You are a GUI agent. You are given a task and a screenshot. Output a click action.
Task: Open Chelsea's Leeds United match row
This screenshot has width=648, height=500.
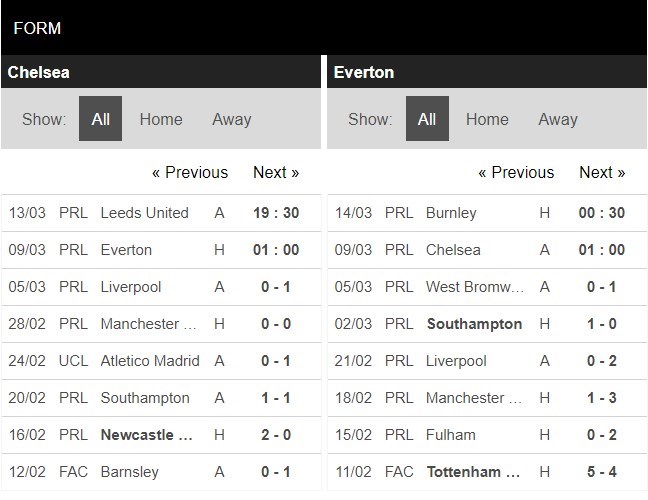click(x=144, y=213)
